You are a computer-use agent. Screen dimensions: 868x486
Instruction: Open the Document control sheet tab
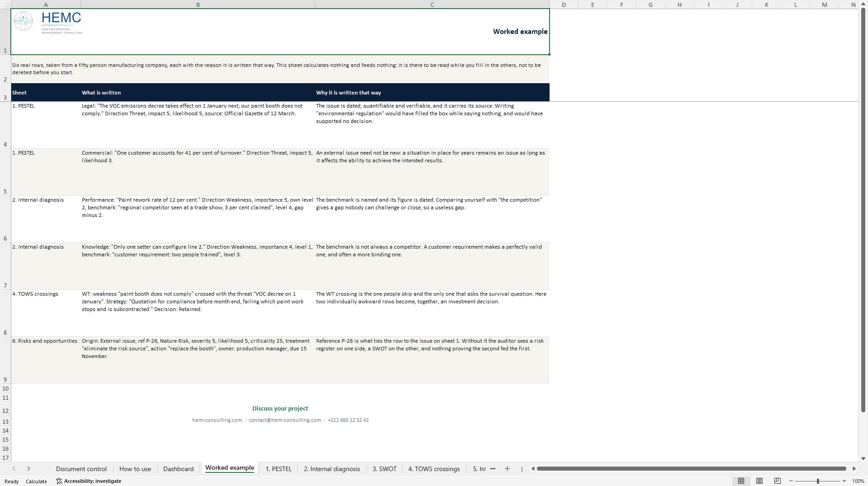pyautogui.click(x=81, y=469)
